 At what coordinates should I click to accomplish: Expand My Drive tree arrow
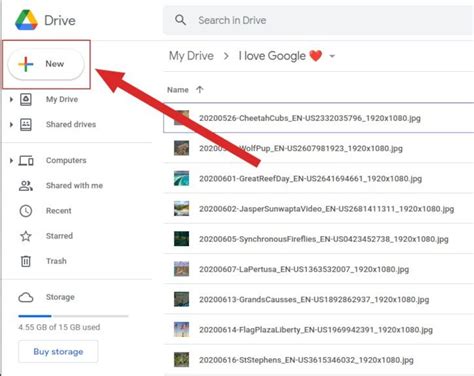[x=11, y=99]
